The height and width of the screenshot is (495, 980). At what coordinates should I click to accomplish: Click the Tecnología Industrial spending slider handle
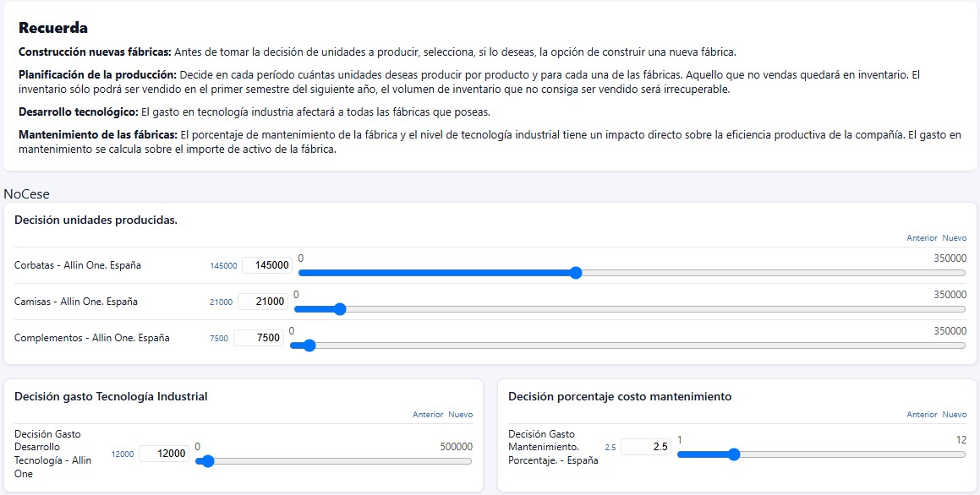207,461
